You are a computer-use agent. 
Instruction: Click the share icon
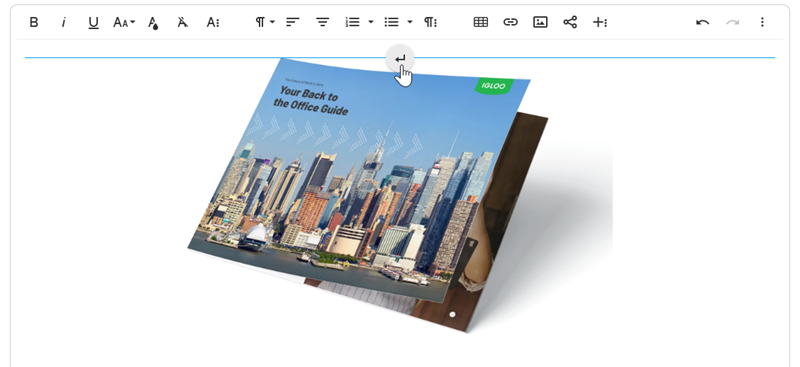(570, 22)
